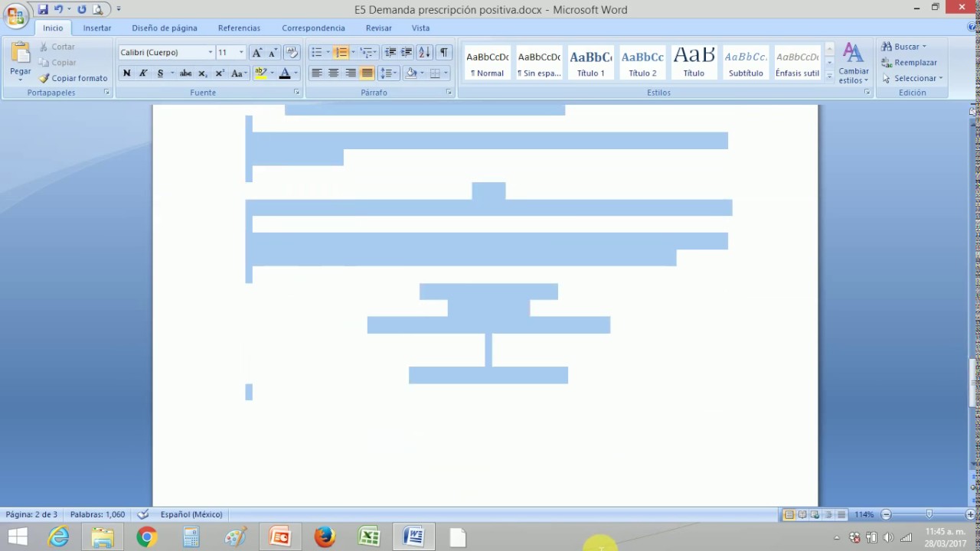The height and width of the screenshot is (551, 980).
Task: Clear formatting eraser icon
Action: point(292,52)
